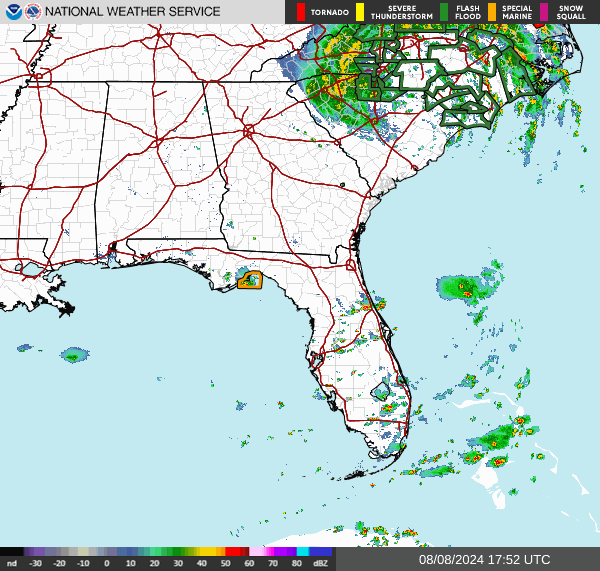Click the TORNADO legend label
The image size is (600, 571).
[x=329, y=13]
